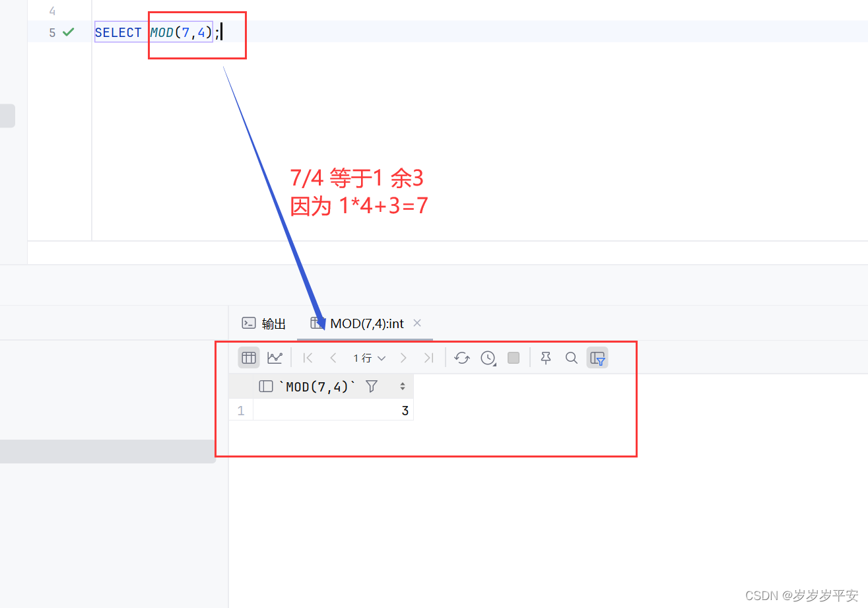Image resolution: width=868 pixels, height=608 pixels.
Task: Select row number 1 in result grid
Action: [x=241, y=411]
